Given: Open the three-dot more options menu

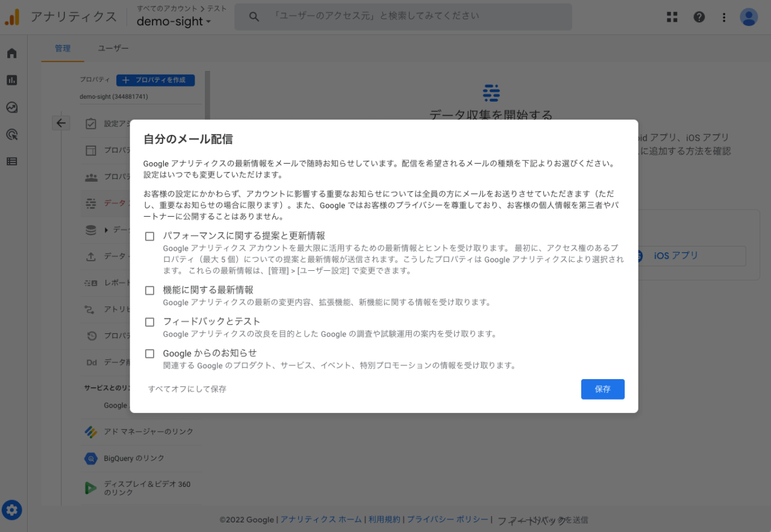Looking at the screenshot, I should [724, 17].
